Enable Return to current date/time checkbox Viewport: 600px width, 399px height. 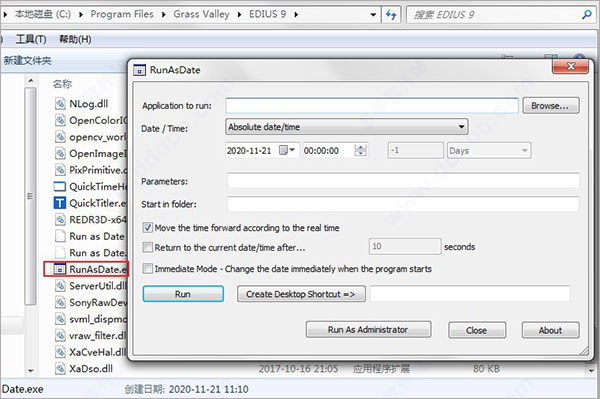pos(148,247)
